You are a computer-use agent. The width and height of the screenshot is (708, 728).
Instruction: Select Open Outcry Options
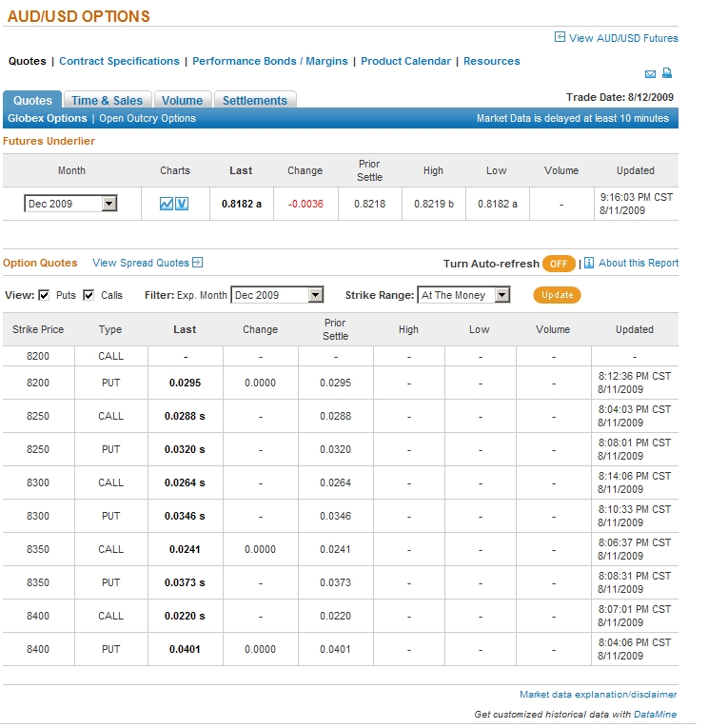147,119
